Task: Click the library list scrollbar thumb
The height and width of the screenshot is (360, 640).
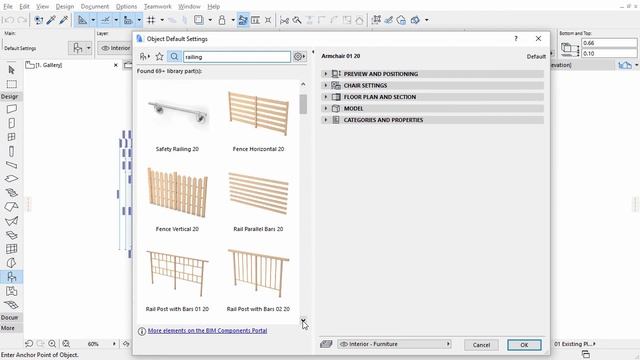Action: point(303,104)
